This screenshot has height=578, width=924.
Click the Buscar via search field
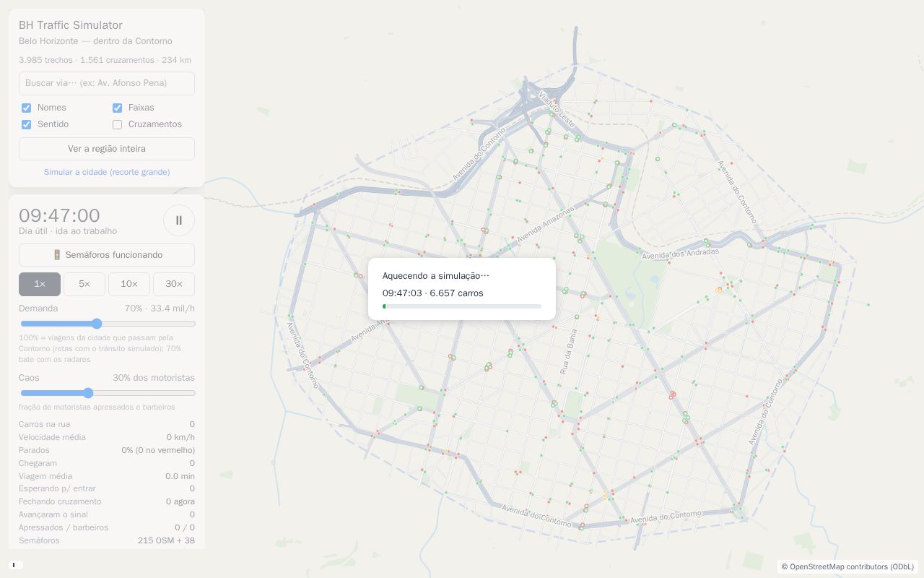tap(107, 83)
